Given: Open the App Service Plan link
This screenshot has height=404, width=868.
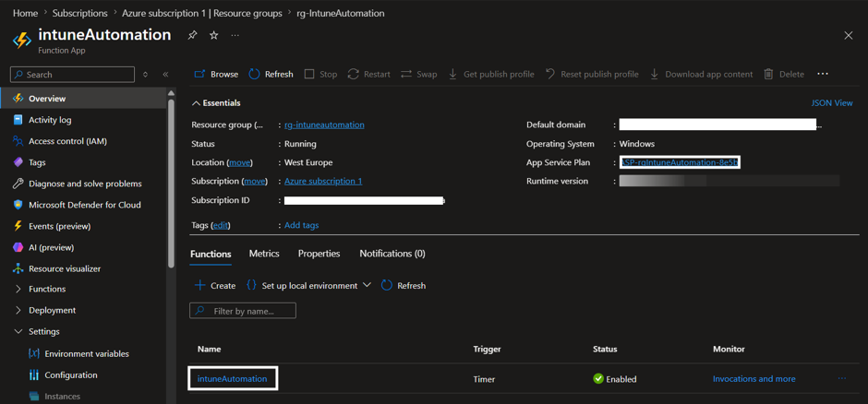Looking at the screenshot, I should tap(681, 162).
